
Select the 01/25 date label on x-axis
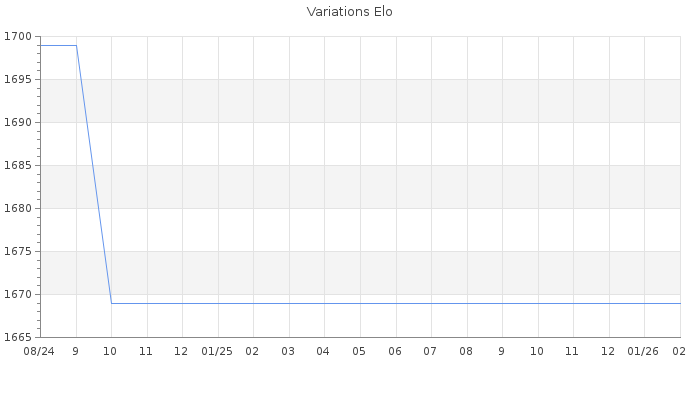[x=217, y=352]
